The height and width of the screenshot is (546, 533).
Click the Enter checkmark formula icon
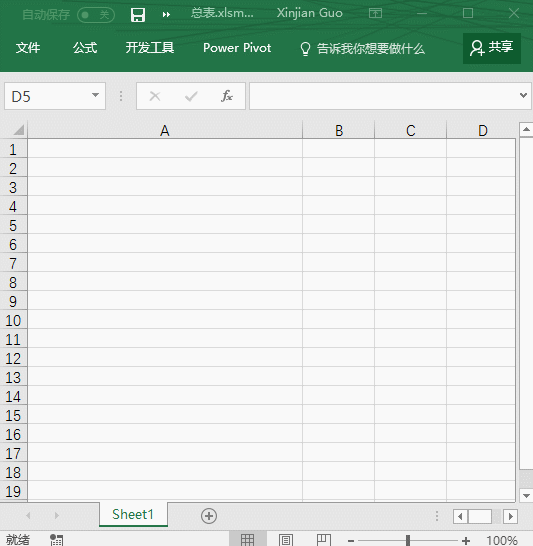point(191,96)
